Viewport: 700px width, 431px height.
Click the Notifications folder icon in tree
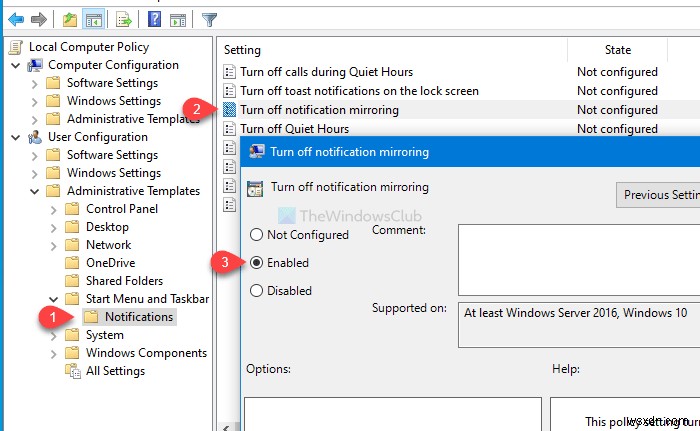point(91,317)
